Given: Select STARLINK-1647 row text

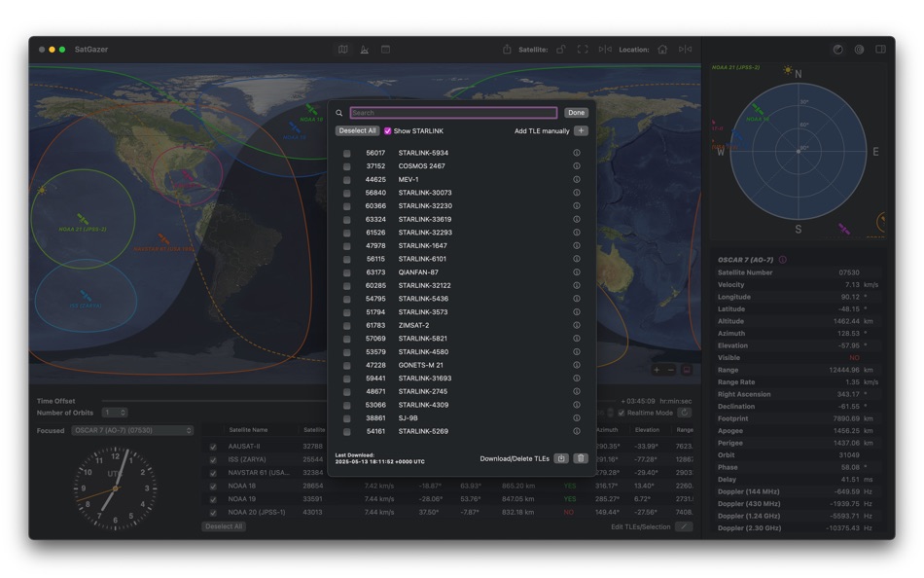Looking at the screenshot, I should point(422,245).
